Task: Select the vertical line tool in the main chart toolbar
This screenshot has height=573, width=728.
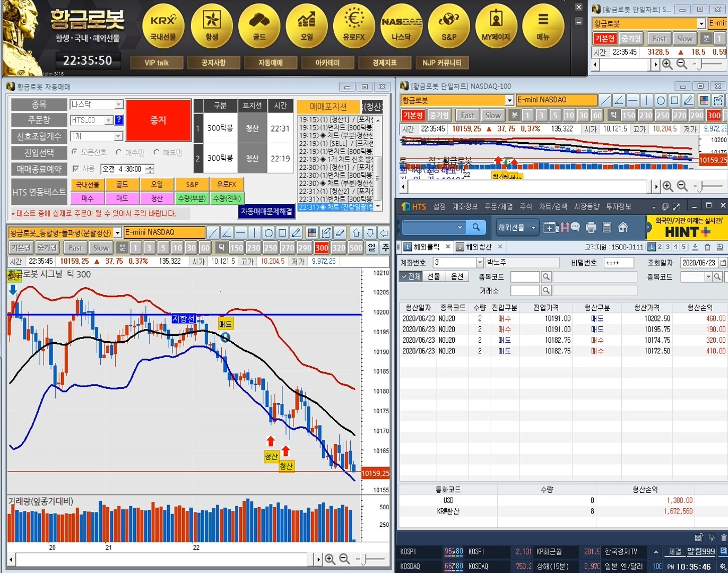Action: point(254,232)
